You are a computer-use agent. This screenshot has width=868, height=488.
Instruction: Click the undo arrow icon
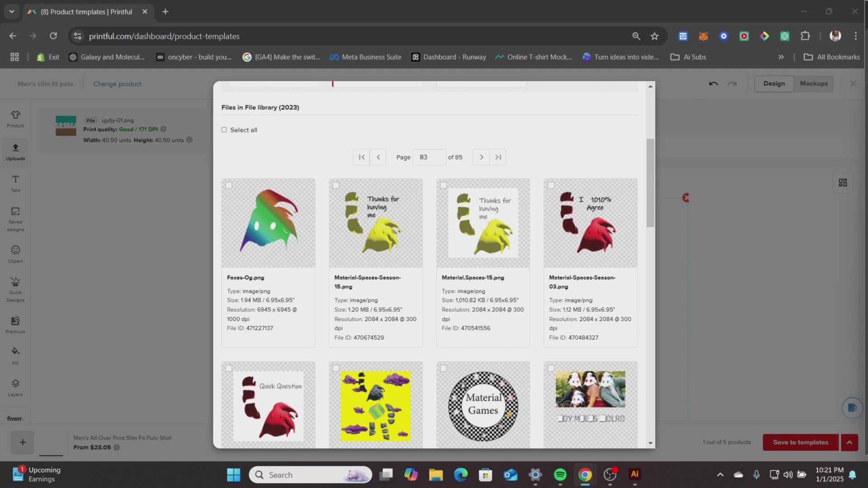[x=713, y=84]
